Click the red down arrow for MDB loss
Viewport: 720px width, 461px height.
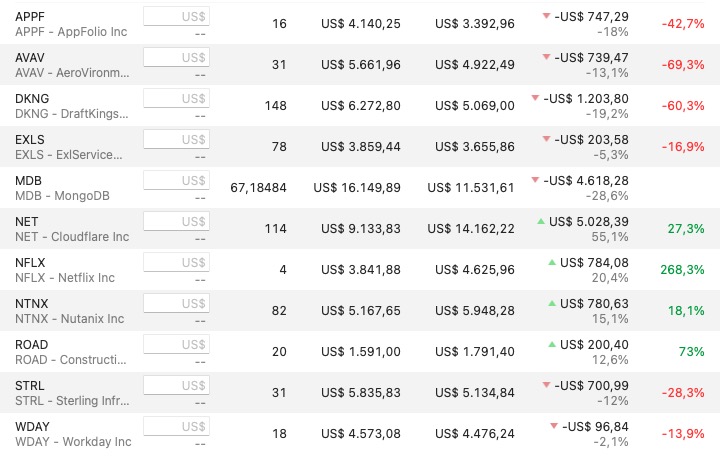pos(535,180)
